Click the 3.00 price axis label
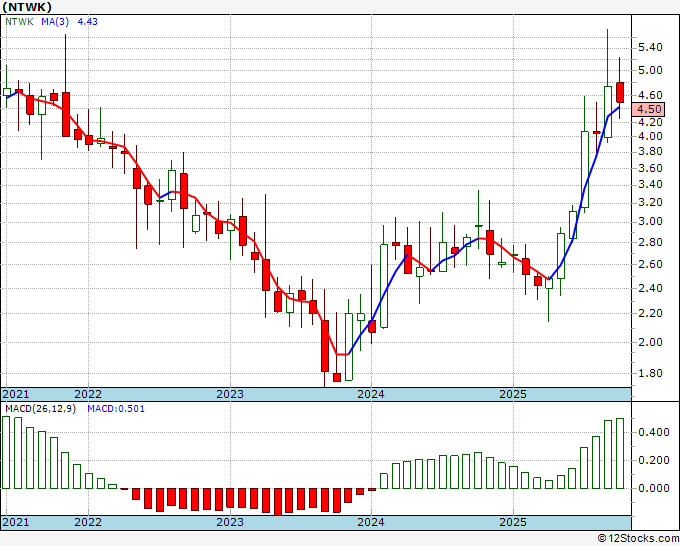The height and width of the screenshot is (546, 680). click(649, 221)
